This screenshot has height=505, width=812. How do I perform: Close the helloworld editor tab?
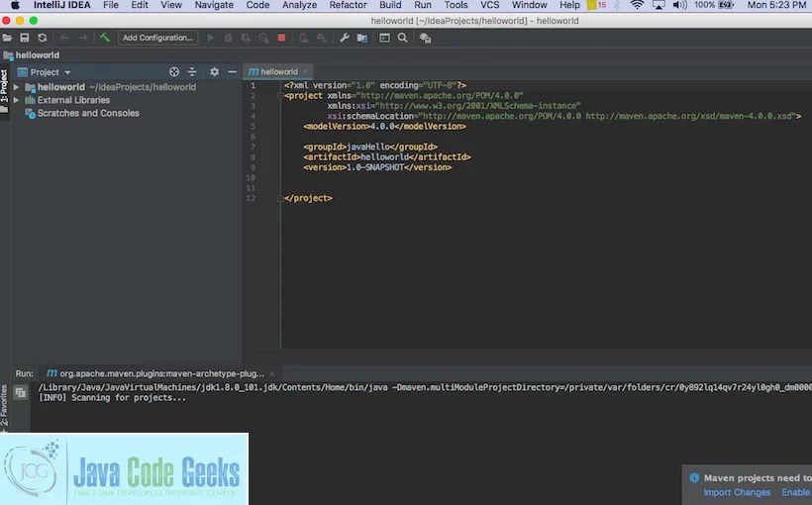point(306,72)
